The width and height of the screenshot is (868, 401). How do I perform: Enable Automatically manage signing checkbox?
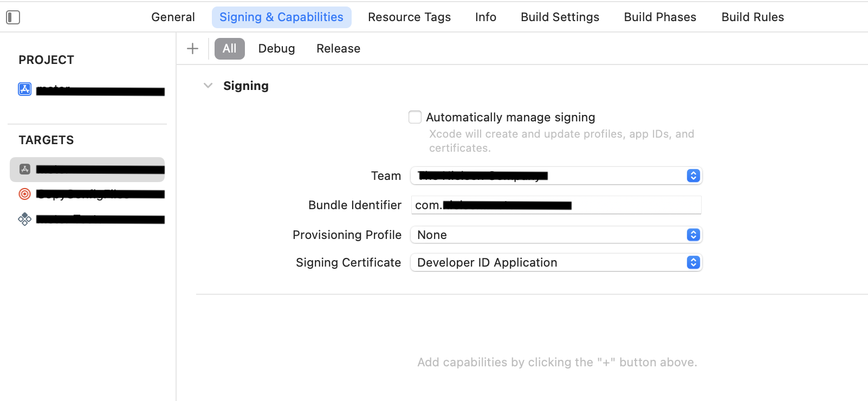coord(415,117)
